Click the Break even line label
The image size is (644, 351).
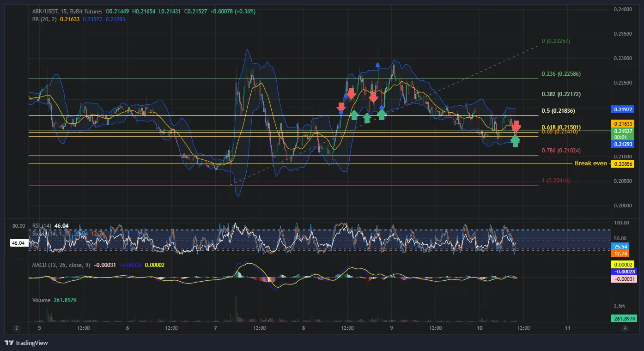click(591, 163)
